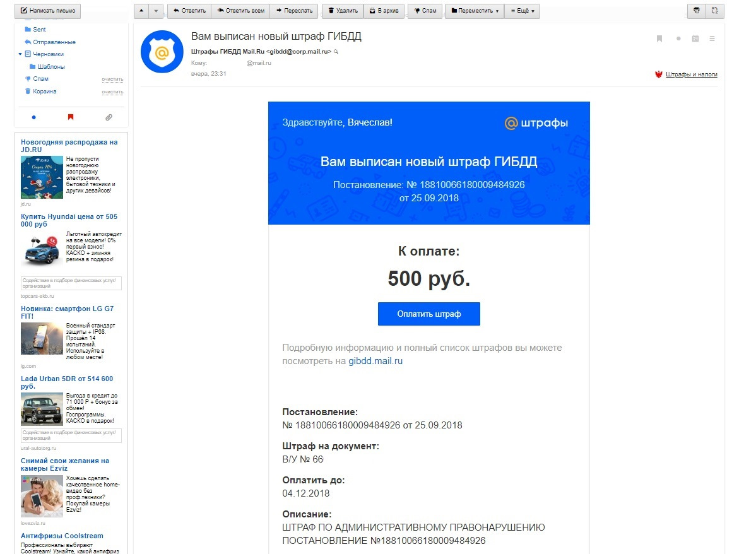Click the amount 500 руб.
756x554 pixels.
pos(428,278)
